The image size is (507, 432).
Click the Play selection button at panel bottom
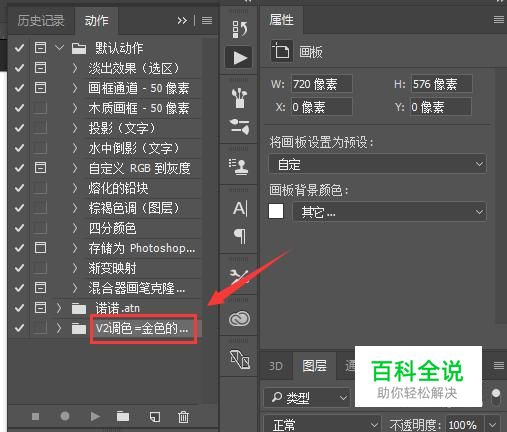(95, 416)
